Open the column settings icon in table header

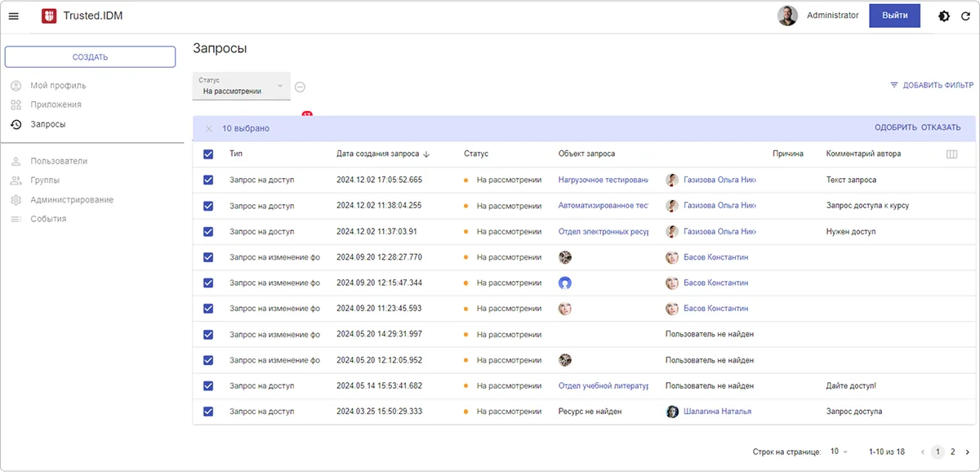pyautogui.click(x=951, y=154)
